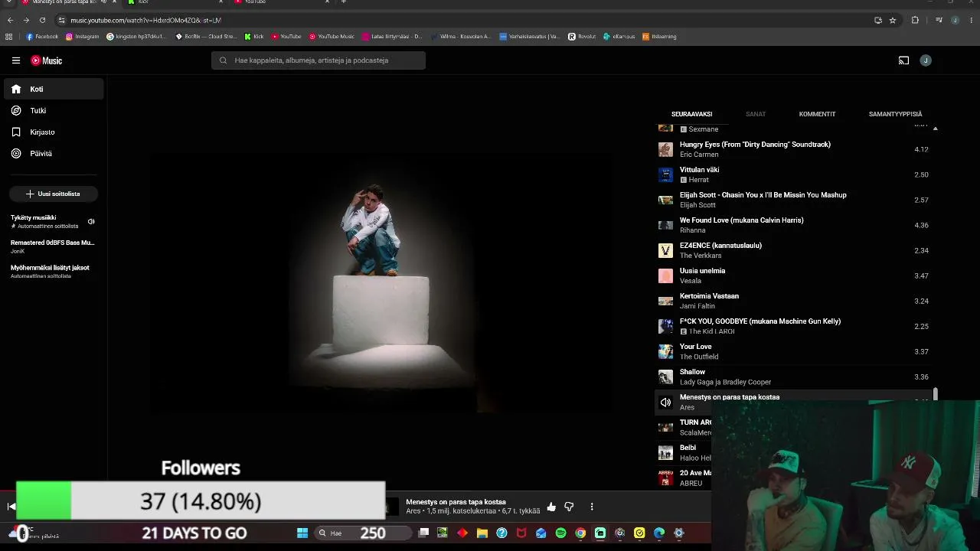Open Microsoft Edge from the taskbar
This screenshot has width=980, height=551.
point(659,533)
